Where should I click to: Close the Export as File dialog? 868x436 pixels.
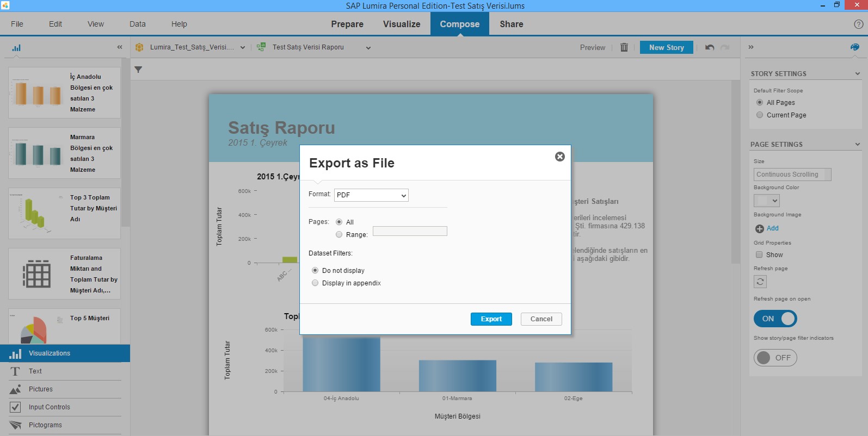coord(559,157)
